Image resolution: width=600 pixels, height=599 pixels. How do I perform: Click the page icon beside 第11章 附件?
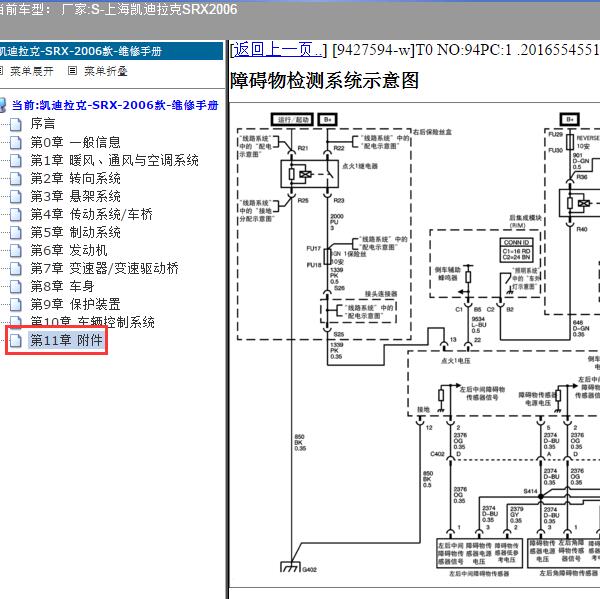click(16, 340)
